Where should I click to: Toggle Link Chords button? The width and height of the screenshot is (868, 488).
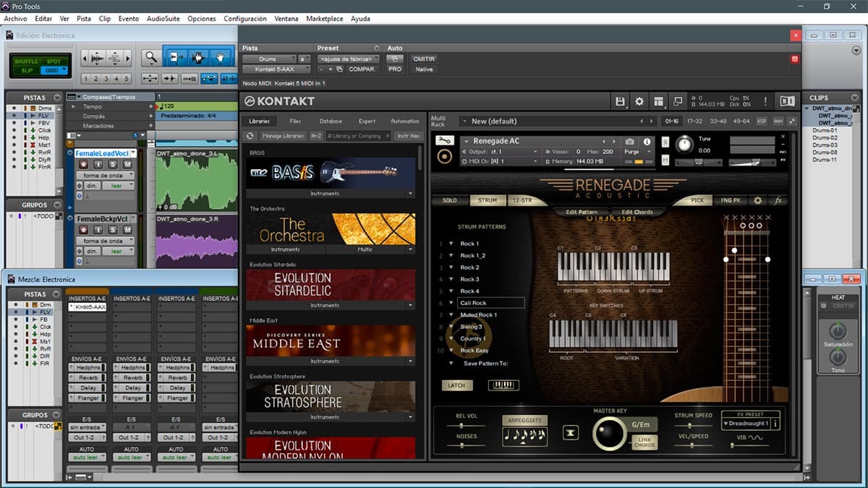coord(645,442)
